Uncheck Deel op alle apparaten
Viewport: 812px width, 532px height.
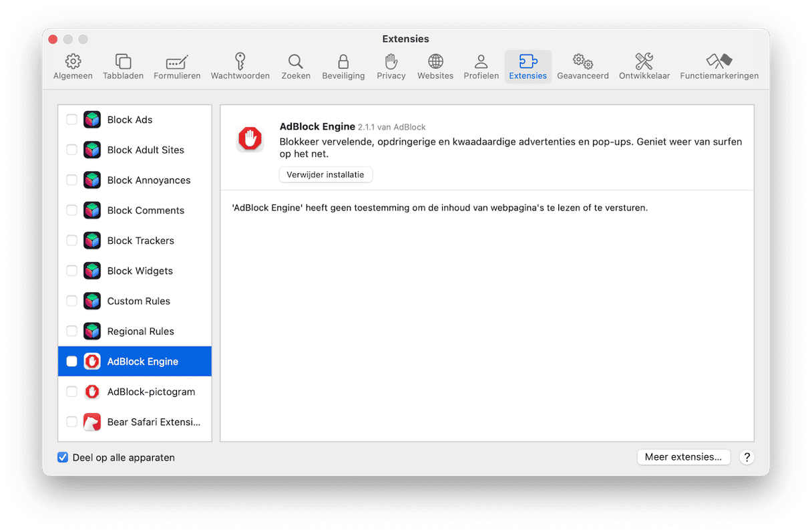point(63,458)
